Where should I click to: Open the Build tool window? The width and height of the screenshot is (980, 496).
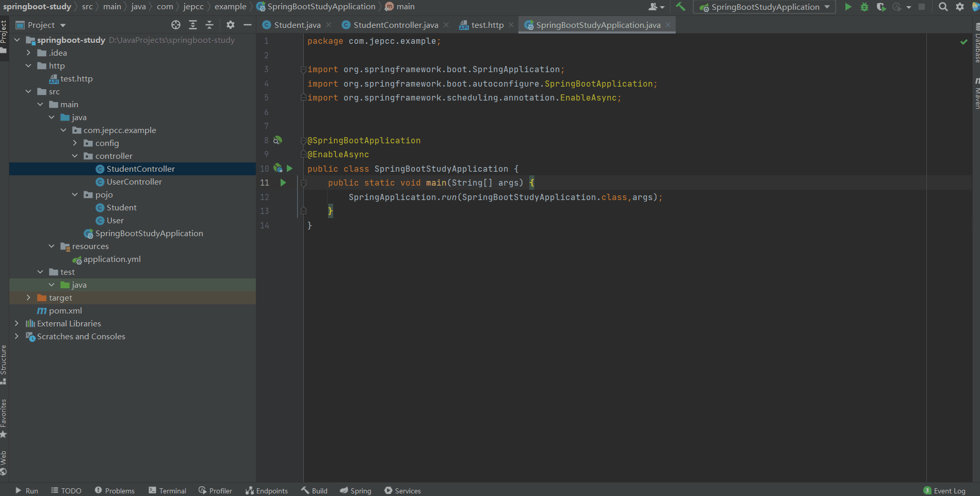tap(314, 491)
